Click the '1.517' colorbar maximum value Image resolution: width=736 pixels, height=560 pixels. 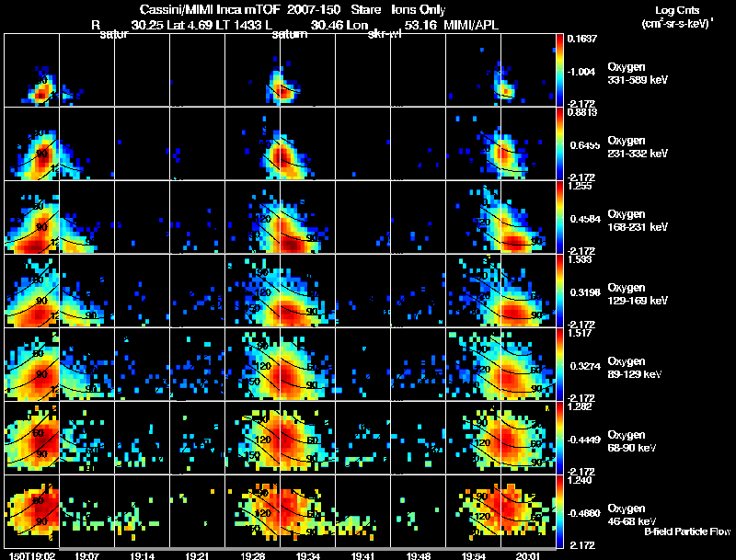click(x=580, y=333)
